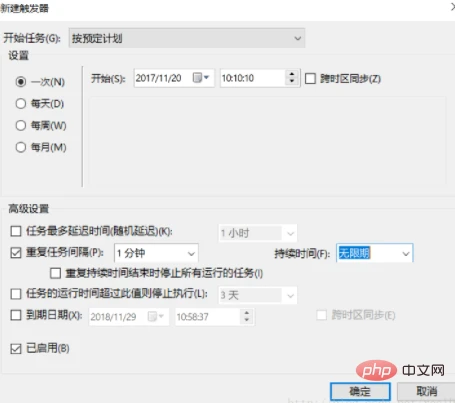This screenshot has width=455, height=403.
Task: Tick the expiry-row 跨时区同步(E) checkbox
Action: pos(322,315)
